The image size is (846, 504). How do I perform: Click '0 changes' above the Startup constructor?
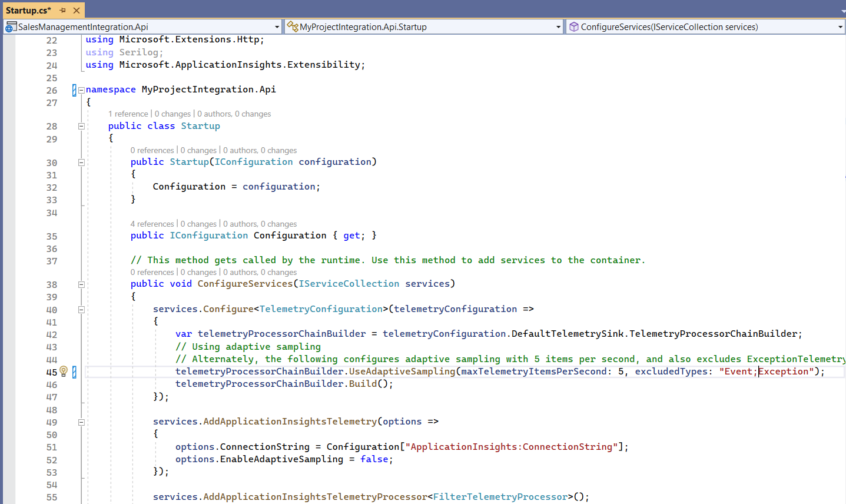(x=198, y=150)
